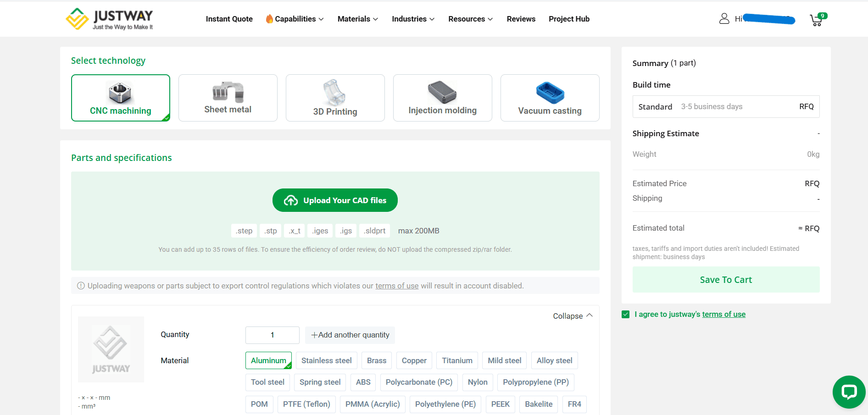Select Aluminum material
This screenshot has width=868, height=415.
268,360
